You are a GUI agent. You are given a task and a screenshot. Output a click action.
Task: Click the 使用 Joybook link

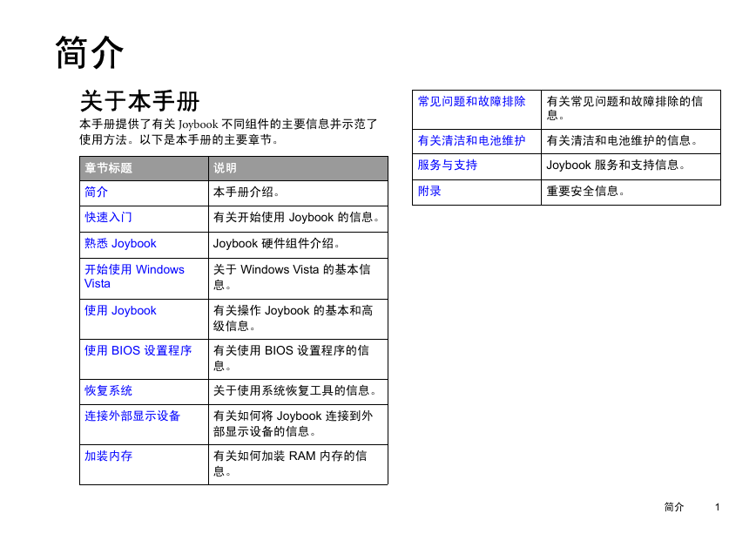(120, 311)
